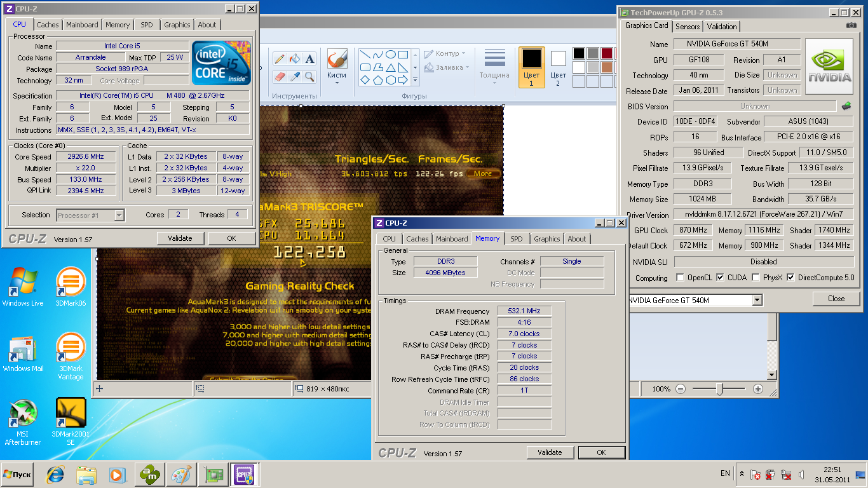Open the Пуск Start menu

(x=17, y=475)
